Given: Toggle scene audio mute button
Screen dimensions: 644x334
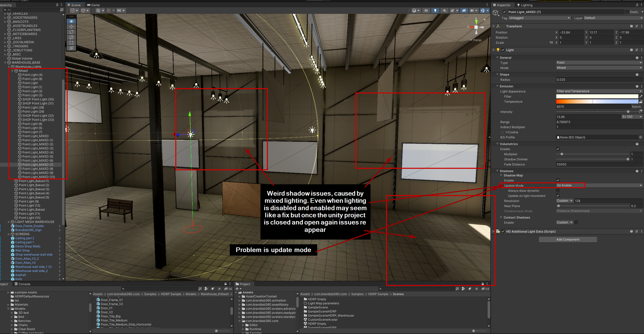Looking at the screenshot, I should pos(444,11).
